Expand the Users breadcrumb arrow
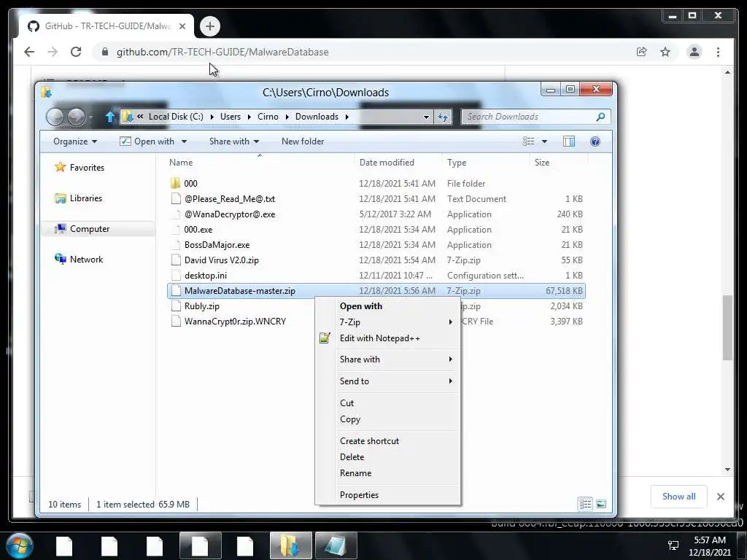This screenshot has height=560, width=747. click(x=249, y=117)
